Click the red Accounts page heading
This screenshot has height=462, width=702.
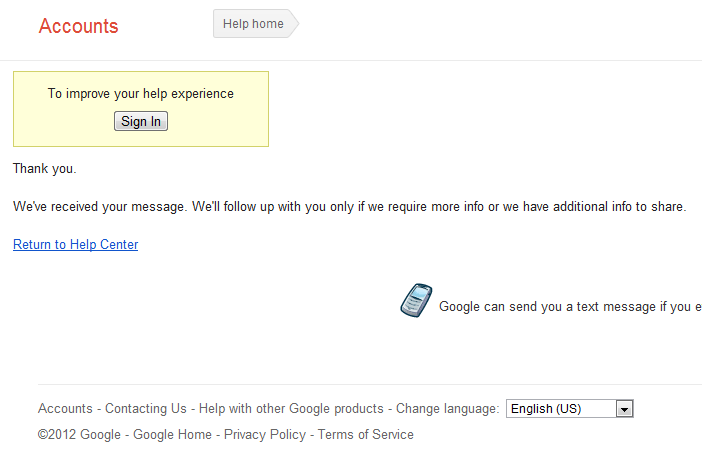(x=78, y=26)
